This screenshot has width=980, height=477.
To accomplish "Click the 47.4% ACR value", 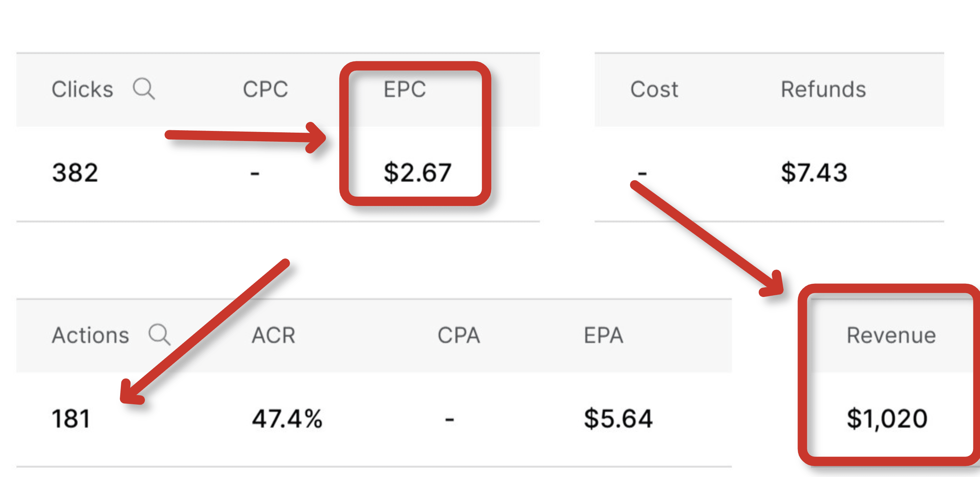I will tap(287, 419).
